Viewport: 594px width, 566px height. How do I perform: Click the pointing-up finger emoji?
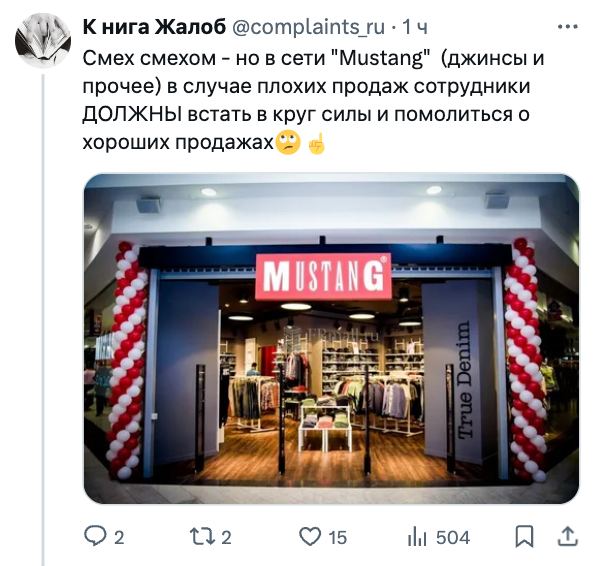(x=317, y=143)
